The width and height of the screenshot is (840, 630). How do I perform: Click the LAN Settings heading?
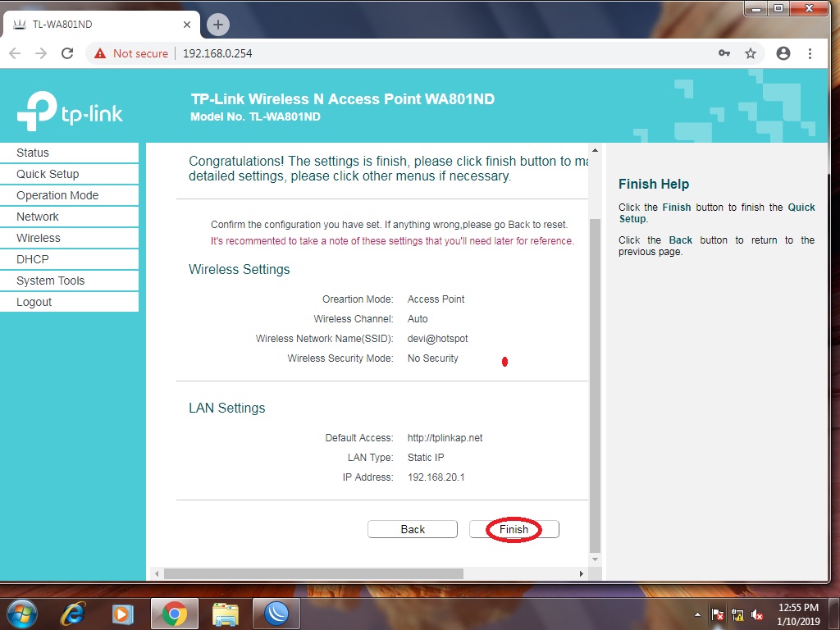coord(226,409)
